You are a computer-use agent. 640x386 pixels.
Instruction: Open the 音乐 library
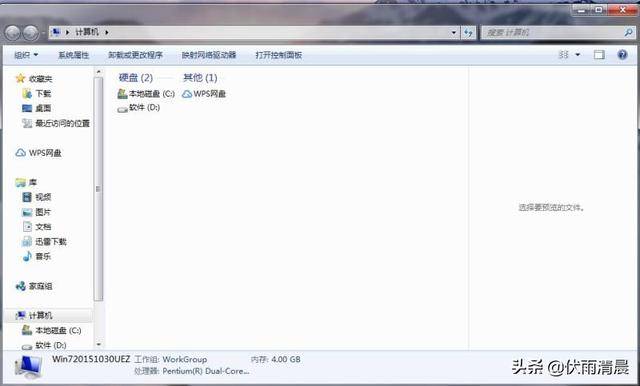point(43,256)
